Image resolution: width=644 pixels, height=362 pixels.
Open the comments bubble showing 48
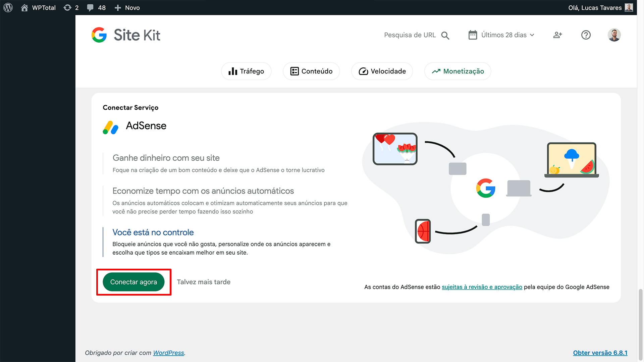coord(96,7)
